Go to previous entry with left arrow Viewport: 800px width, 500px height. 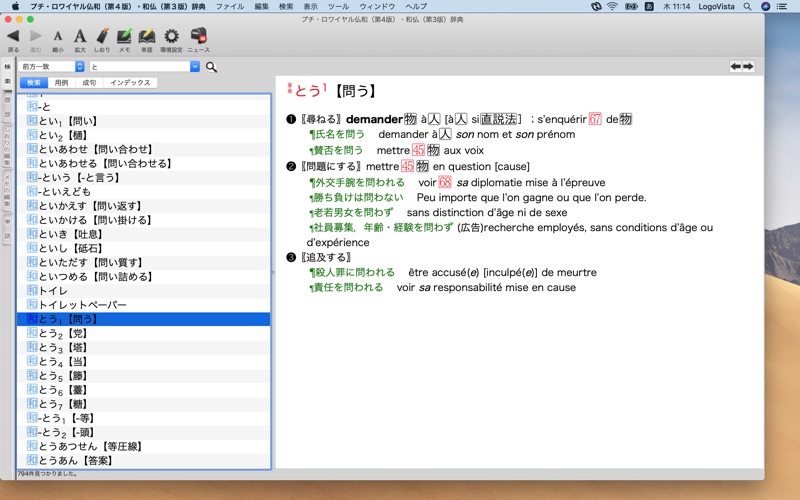[x=736, y=66]
